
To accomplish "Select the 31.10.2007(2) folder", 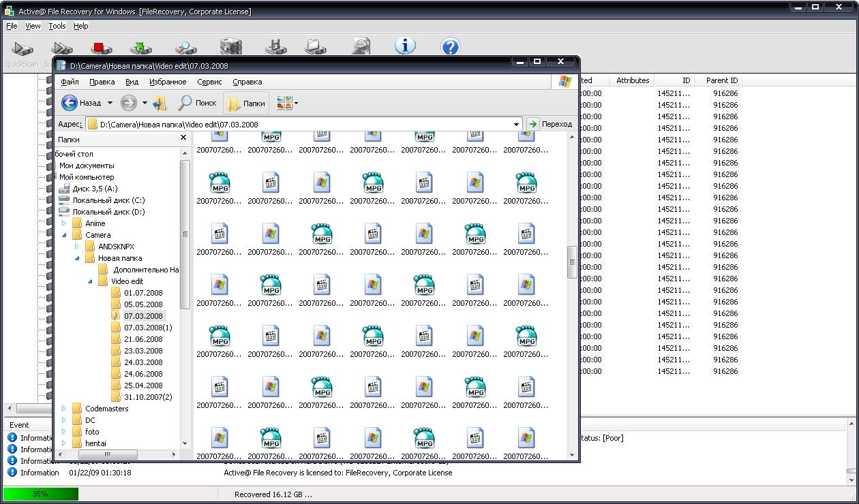I will [147, 397].
